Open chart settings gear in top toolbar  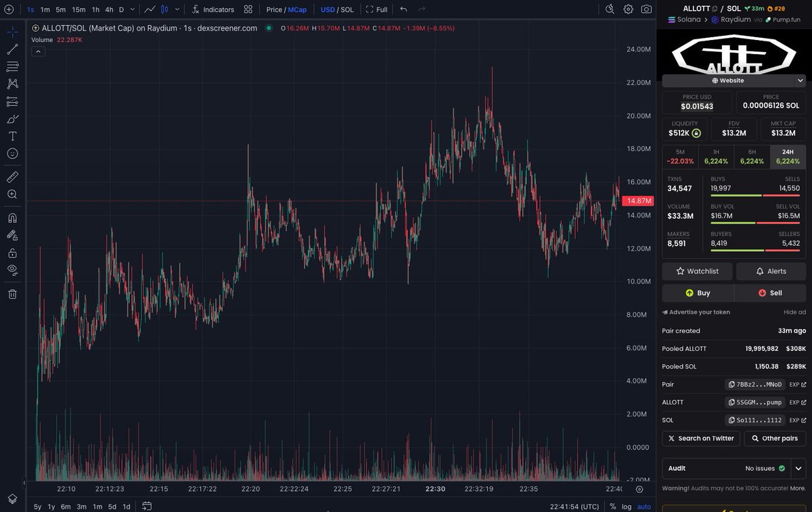[x=629, y=9]
